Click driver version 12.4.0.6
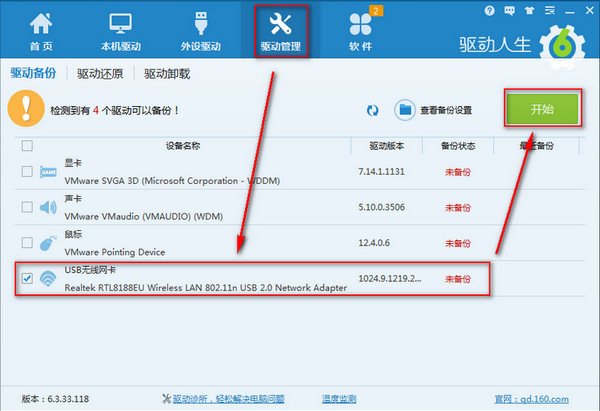This screenshot has height=411, width=600. coord(374,243)
